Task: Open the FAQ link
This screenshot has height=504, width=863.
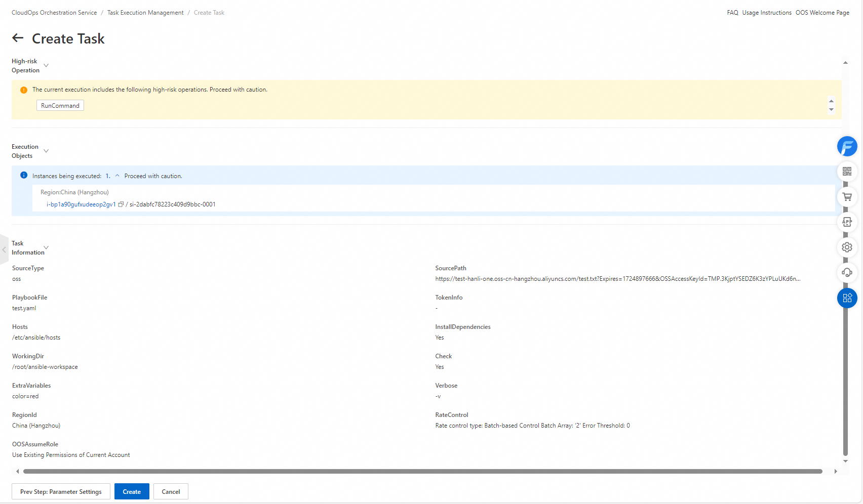Action: coord(732,13)
